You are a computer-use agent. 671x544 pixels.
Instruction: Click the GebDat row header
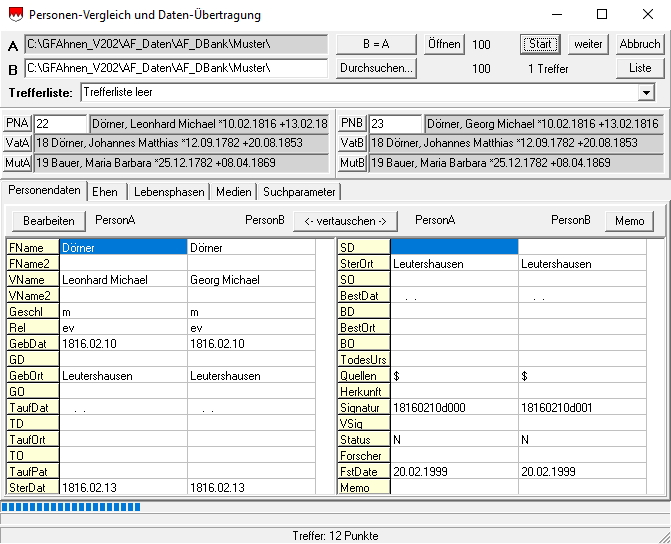coord(33,344)
